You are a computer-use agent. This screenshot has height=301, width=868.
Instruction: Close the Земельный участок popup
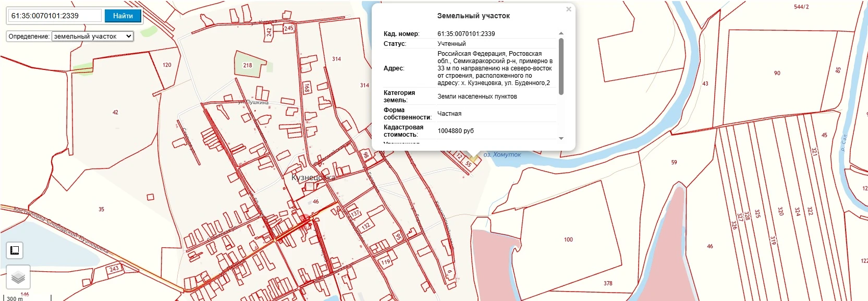pyautogui.click(x=569, y=9)
